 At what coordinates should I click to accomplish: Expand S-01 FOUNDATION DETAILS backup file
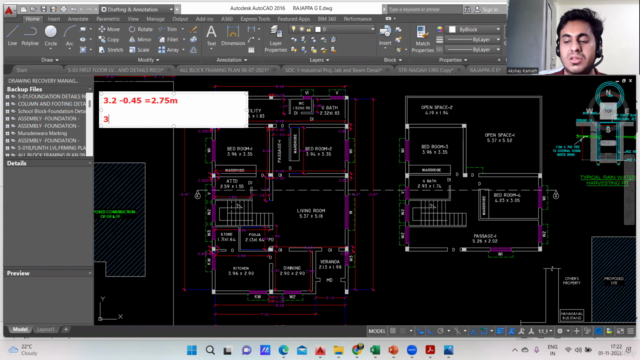coord(7,97)
